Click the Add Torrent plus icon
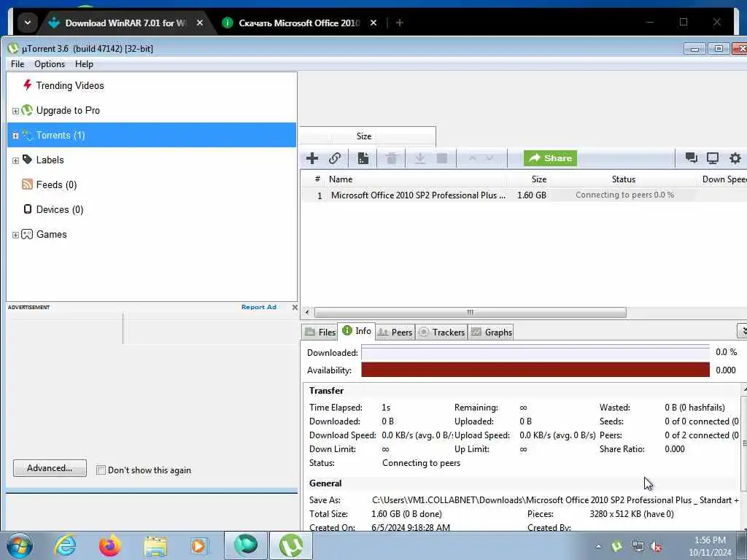The width and height of the screenshot is (747, 560). point(312,158)
